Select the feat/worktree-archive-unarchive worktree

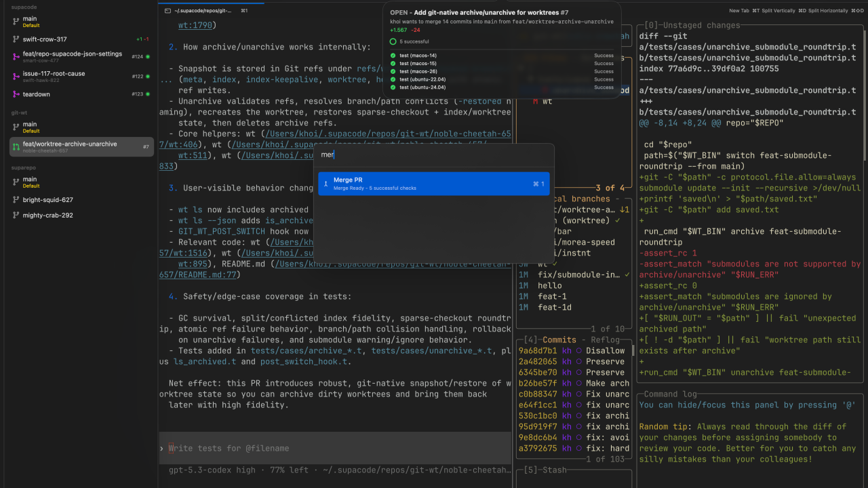point(82,146)
